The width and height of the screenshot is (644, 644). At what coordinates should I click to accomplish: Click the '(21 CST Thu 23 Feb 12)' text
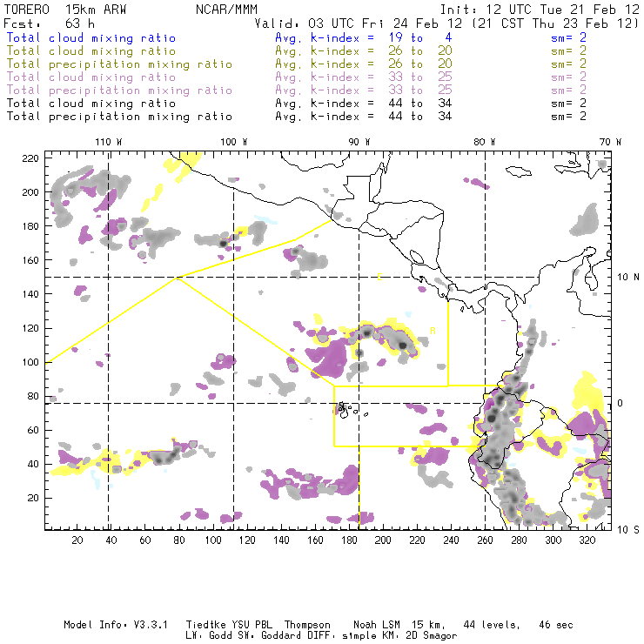(555, 23)
